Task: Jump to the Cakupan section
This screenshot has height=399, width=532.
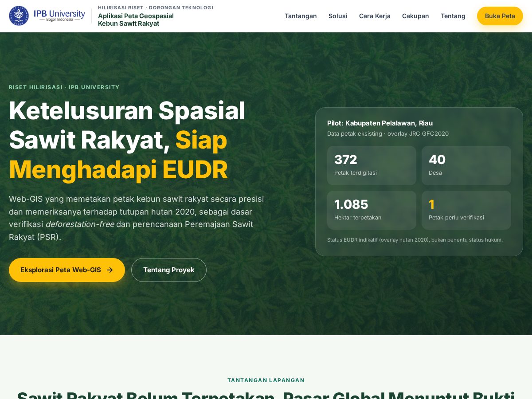Action: (x=415, y=16)
